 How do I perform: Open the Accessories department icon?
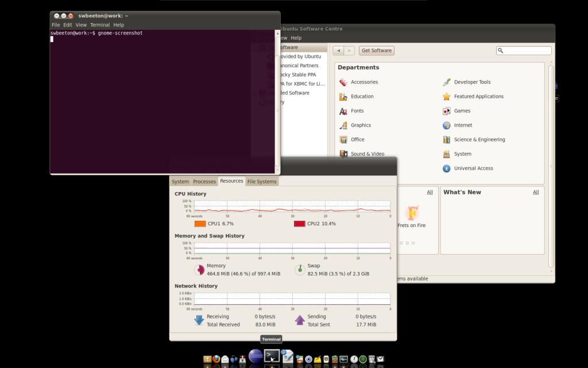pos(343,82)
